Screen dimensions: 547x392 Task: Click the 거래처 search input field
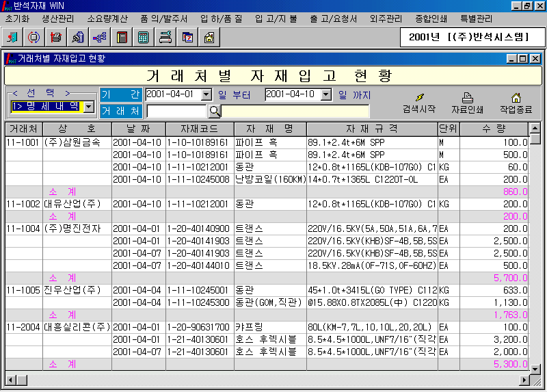[176, 111]
